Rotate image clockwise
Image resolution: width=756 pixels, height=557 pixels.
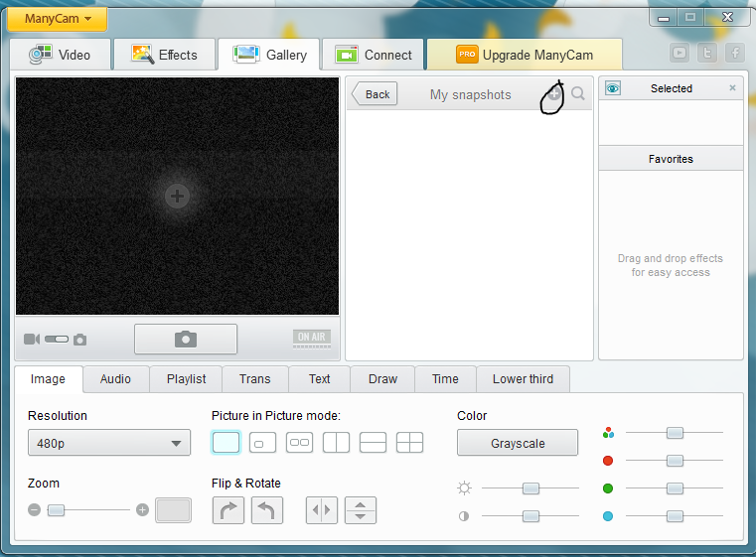click(x=228, y=510)
